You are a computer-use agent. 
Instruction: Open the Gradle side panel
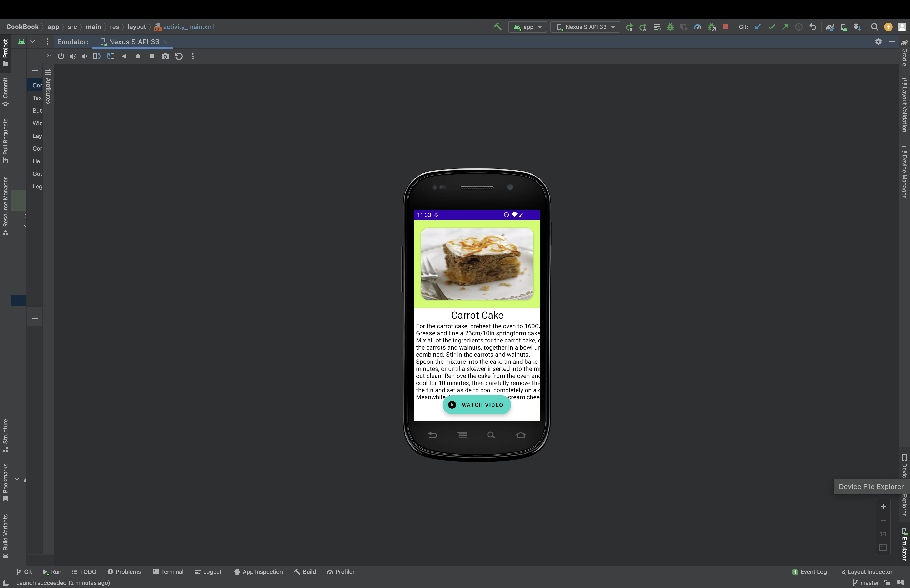tap(904, 53)
